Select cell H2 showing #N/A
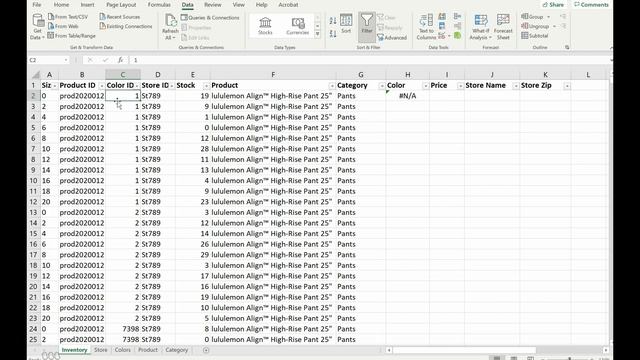The image size is (640, 360). point(407,96)
